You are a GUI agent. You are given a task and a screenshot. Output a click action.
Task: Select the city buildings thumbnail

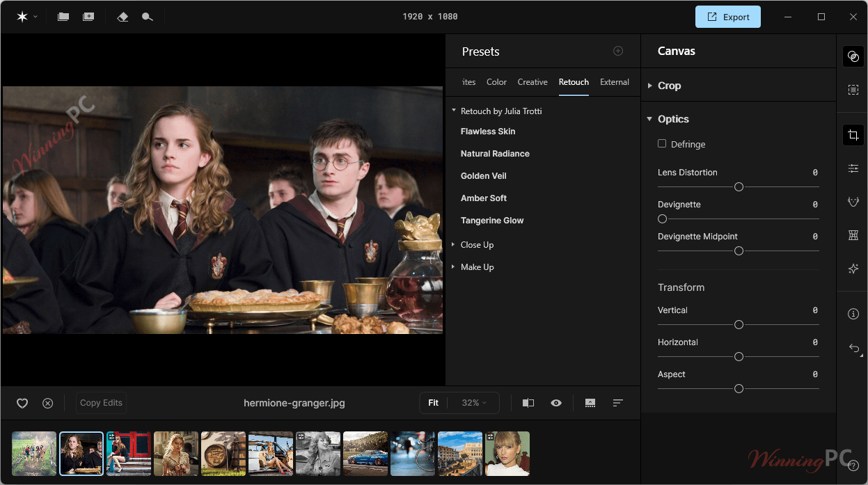pos(460,454)
